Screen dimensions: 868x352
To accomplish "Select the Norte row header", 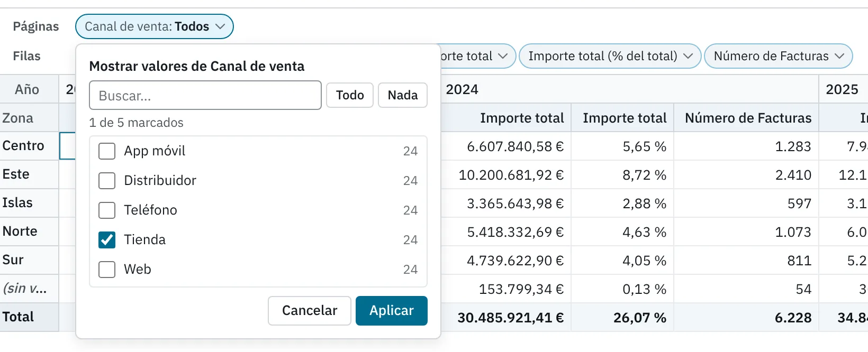I will 29,231.
